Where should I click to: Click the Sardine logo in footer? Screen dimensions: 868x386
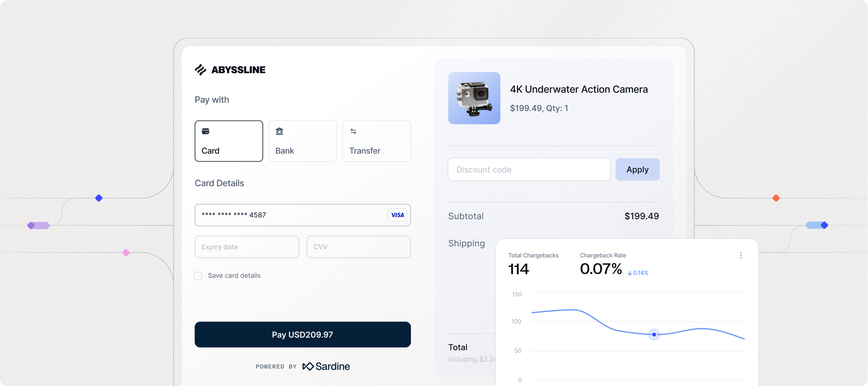tap(326, 366)
